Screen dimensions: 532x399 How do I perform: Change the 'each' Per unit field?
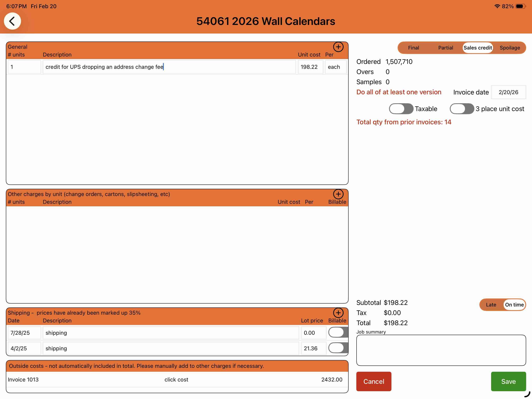(336, 67)
